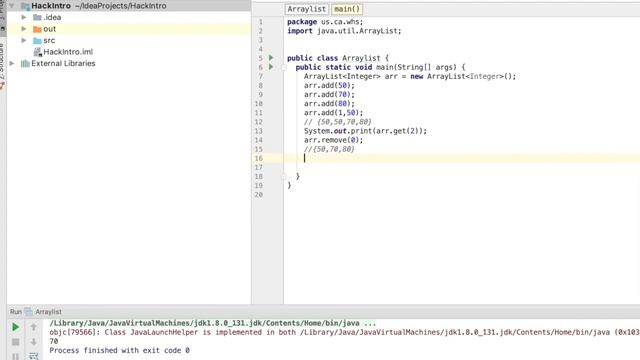This screenshot has width=640, height=360.
Task: Expand External Libraries node arrow
Action: 12,63
